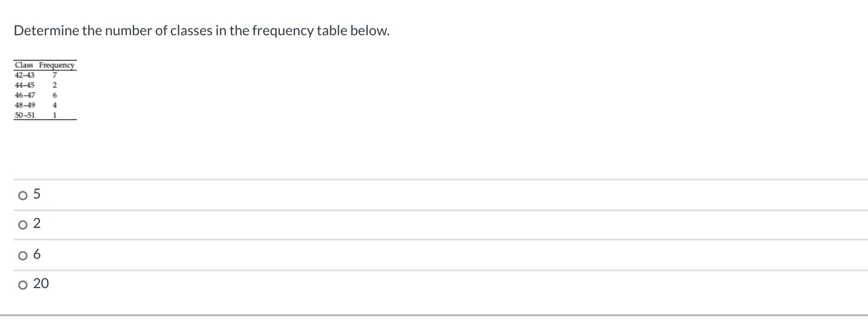The image size is (868, 327).
Task: Click the 'Frequency' column header in table
Action: [57, 65]
